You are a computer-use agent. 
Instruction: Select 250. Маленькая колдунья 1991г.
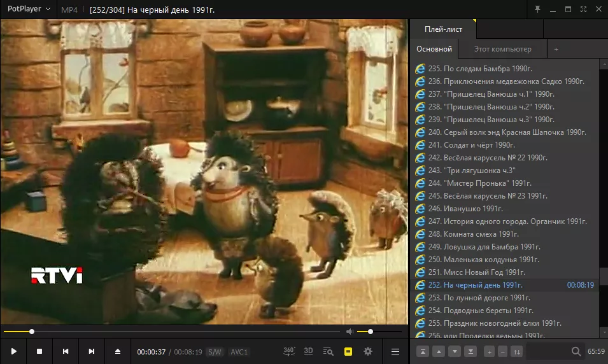505,260
